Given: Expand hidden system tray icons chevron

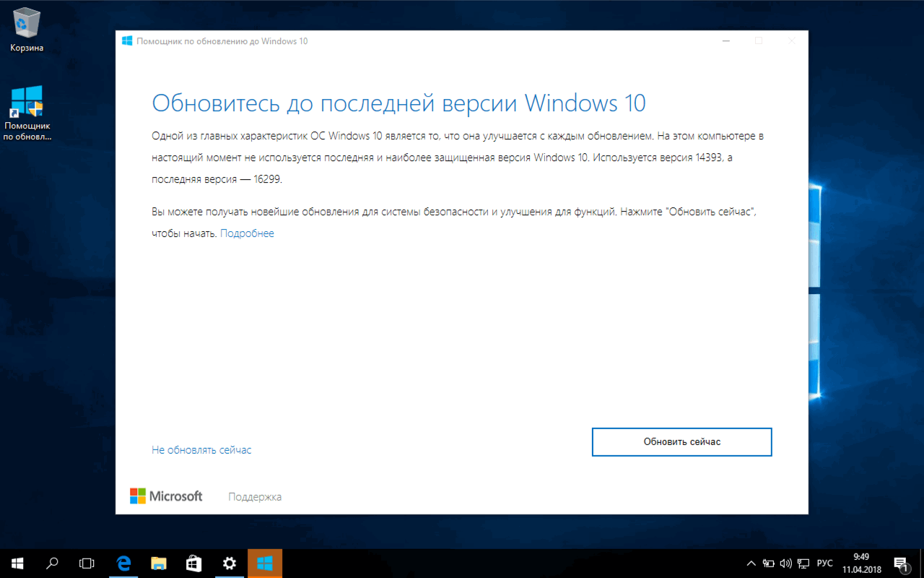Looking at the screenshot, I should coord(751,564).
